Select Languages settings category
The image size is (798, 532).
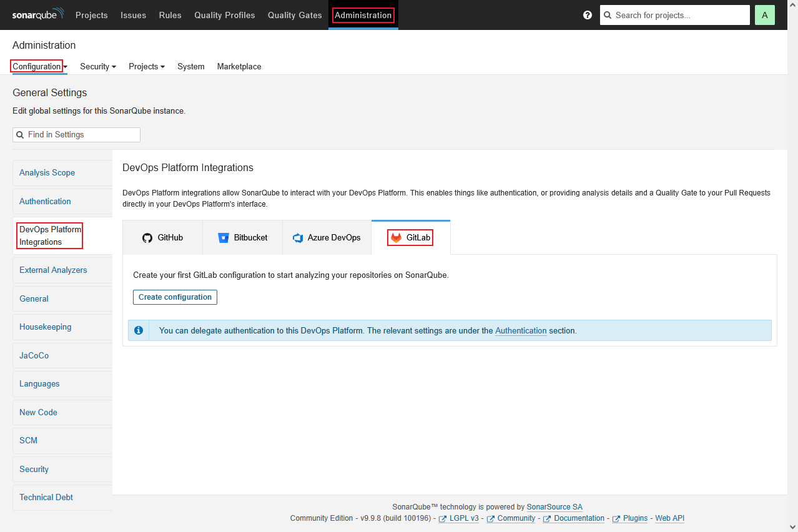pos(62,384)
